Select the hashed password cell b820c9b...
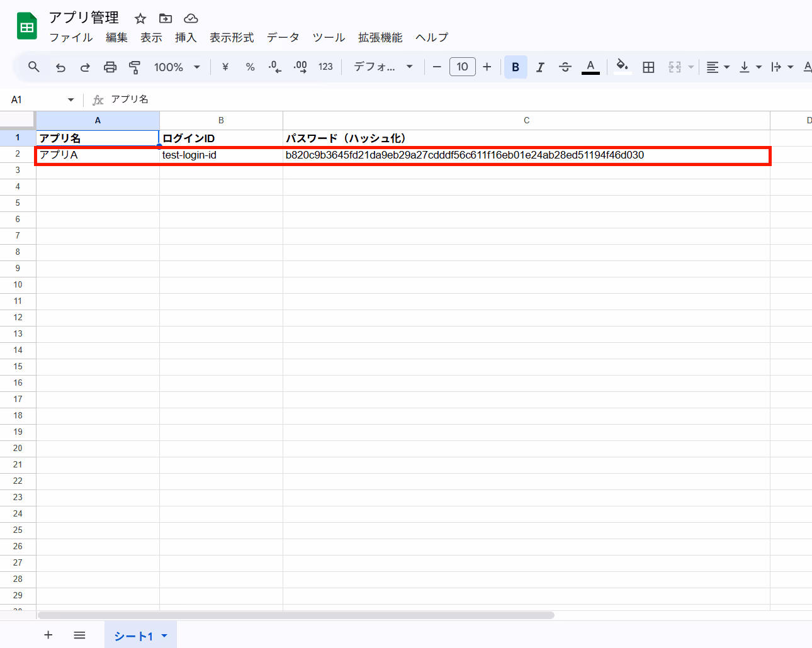The height and width of the screenshot is (648, 812). tap(526, 155)
